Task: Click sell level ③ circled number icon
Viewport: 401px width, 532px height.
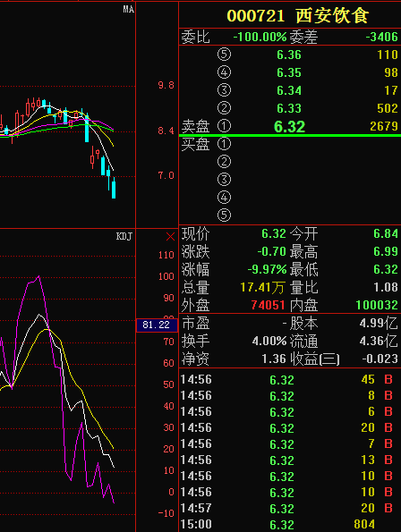Action: click(x=224, y=90)
